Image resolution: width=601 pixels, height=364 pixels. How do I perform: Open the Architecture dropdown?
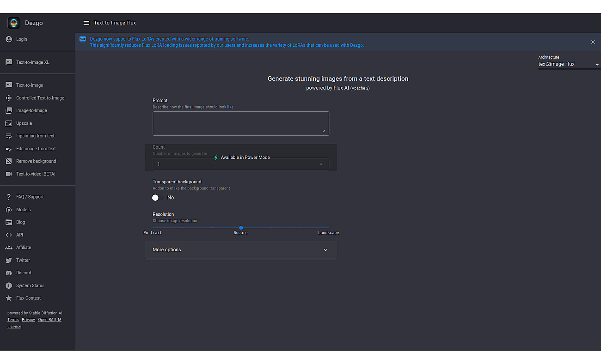coord(569,64)
